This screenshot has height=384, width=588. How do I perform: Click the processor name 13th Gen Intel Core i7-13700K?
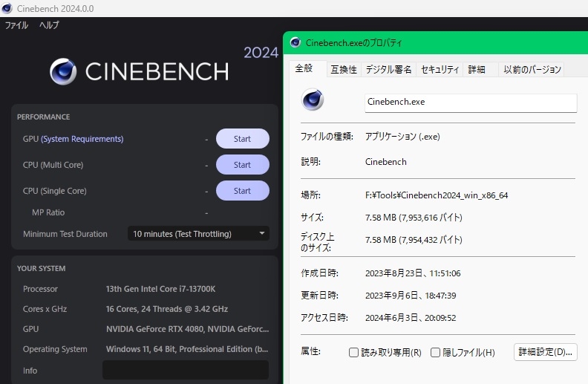[x=160, y=289]
